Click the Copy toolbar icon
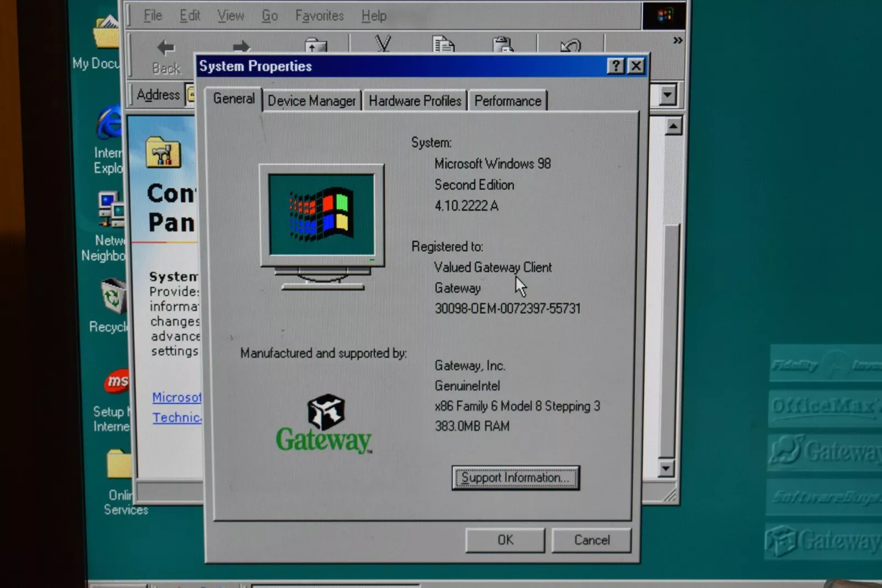The height and width of the screenshot is (588, 882). coord(443,44)
